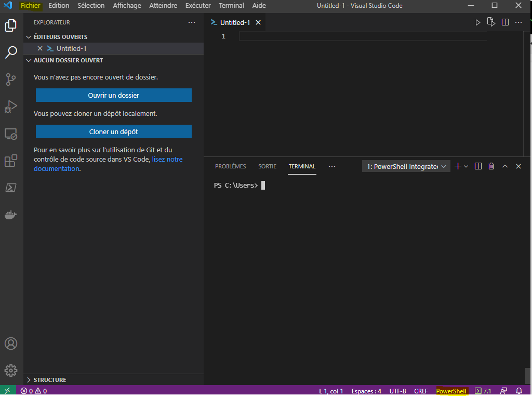532x396 pixels.
Task: Toggle split editor layout icon
Action: 505,22
